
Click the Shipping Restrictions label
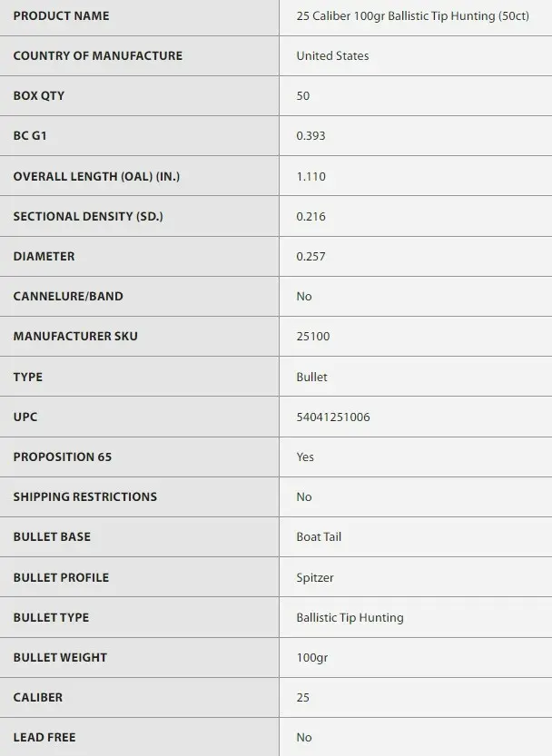pyautogui.click(x=84, y=496)
